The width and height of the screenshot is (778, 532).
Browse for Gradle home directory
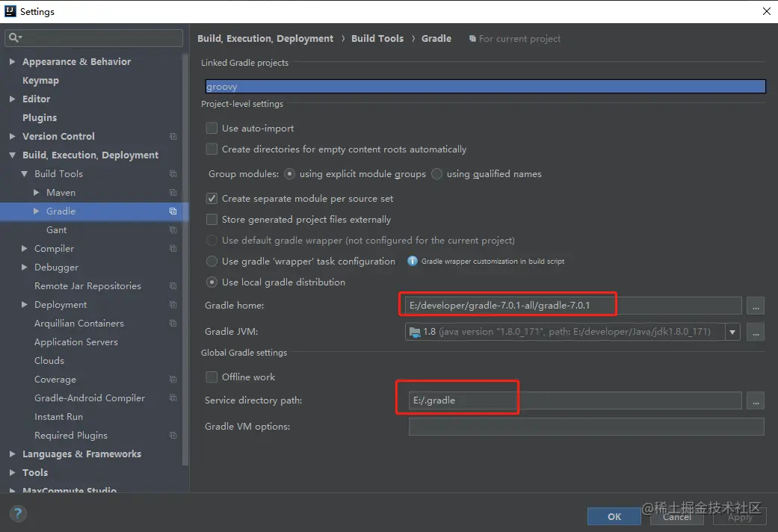click(756, 306)
